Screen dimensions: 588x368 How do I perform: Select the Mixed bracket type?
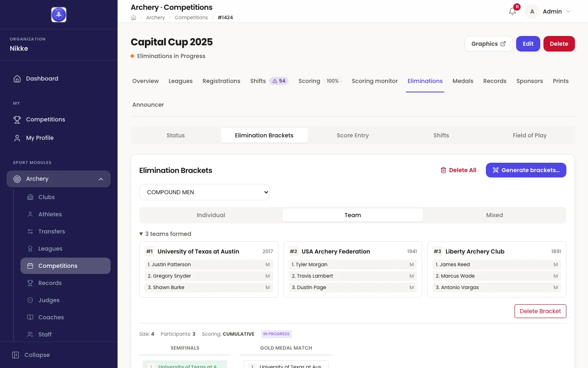pyautogui.click(x=494, y=215)
